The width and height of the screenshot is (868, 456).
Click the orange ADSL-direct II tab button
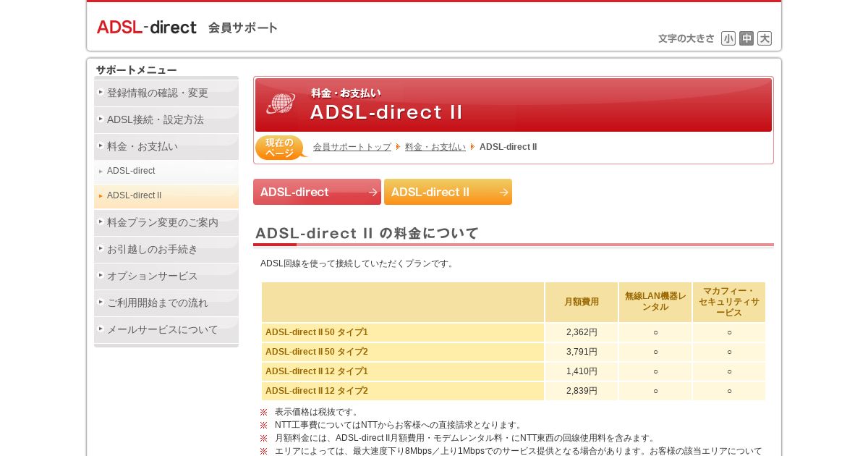pyautogui.click(x=448, y=192)
